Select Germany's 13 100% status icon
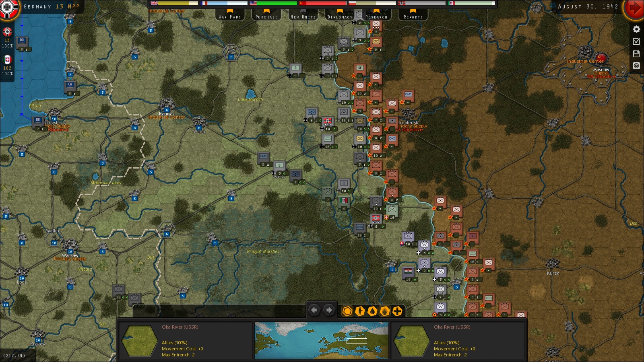The height and width of the screenshot is (362, 644). [7, 37]
